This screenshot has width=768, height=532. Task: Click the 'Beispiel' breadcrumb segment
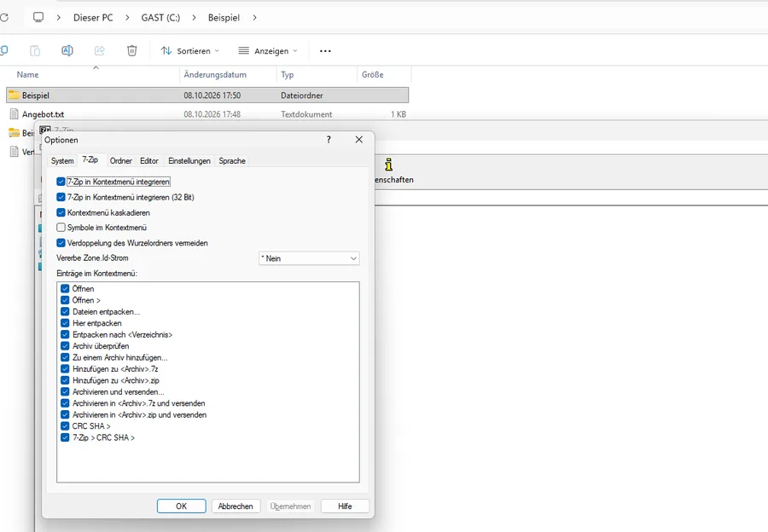tap(224, 18)
